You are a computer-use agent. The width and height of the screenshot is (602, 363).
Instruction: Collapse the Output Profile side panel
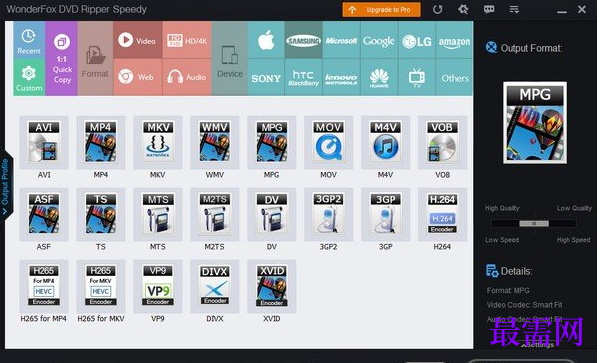pyautogui.click(x=6, y=186)
